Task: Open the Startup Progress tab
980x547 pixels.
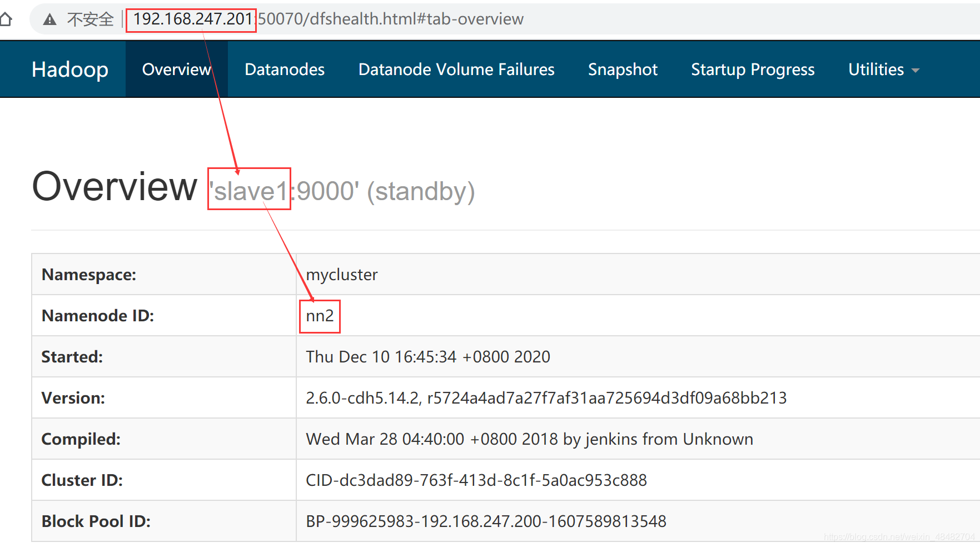Action: [x=753, y=69]
